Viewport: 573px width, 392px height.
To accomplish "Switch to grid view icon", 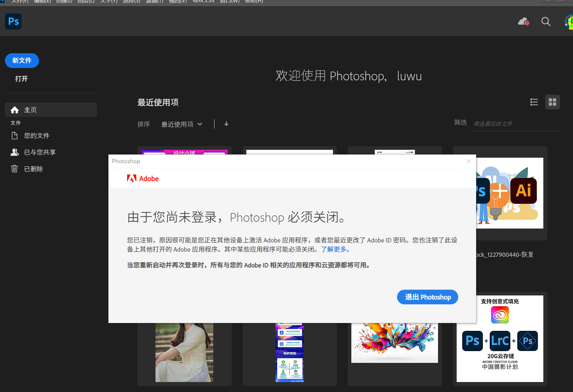I will (x=553, y=102).
